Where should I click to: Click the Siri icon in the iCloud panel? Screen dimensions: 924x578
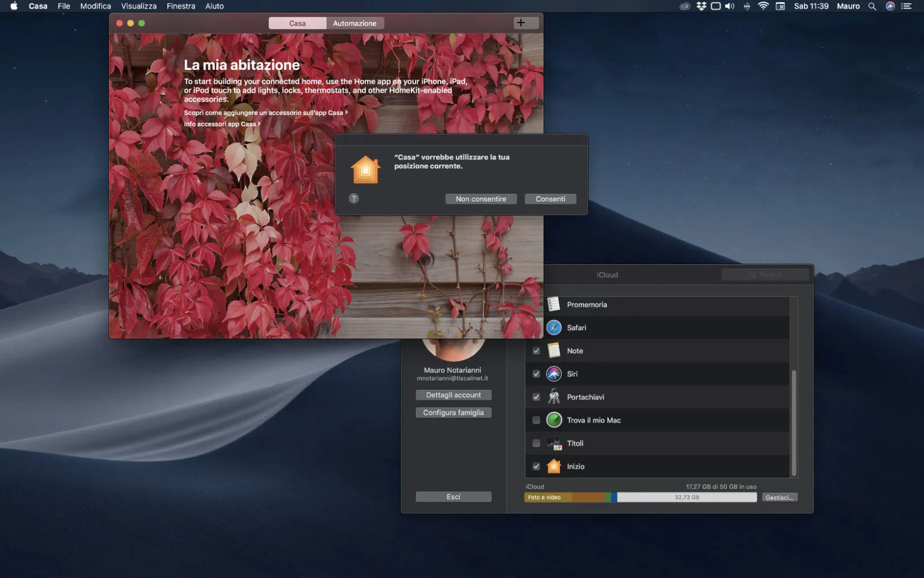click(x=554, y=374)
